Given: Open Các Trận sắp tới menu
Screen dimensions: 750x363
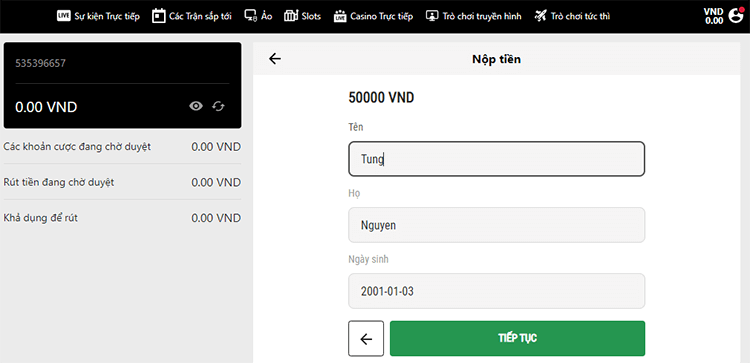Looking at the screenshot, I should (192, 16).
